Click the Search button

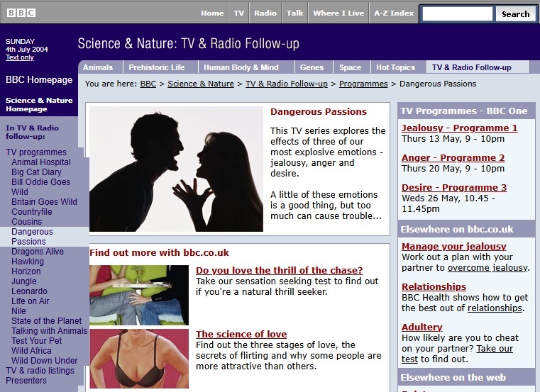click(516, 14)
